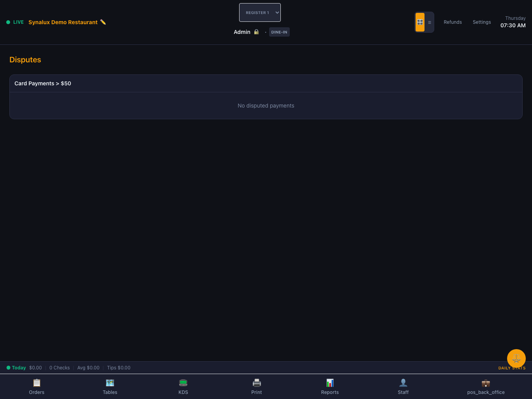The height and width of the screenshot is (399, 532).
Task: Open the Print printer icon
Action: 257,383
